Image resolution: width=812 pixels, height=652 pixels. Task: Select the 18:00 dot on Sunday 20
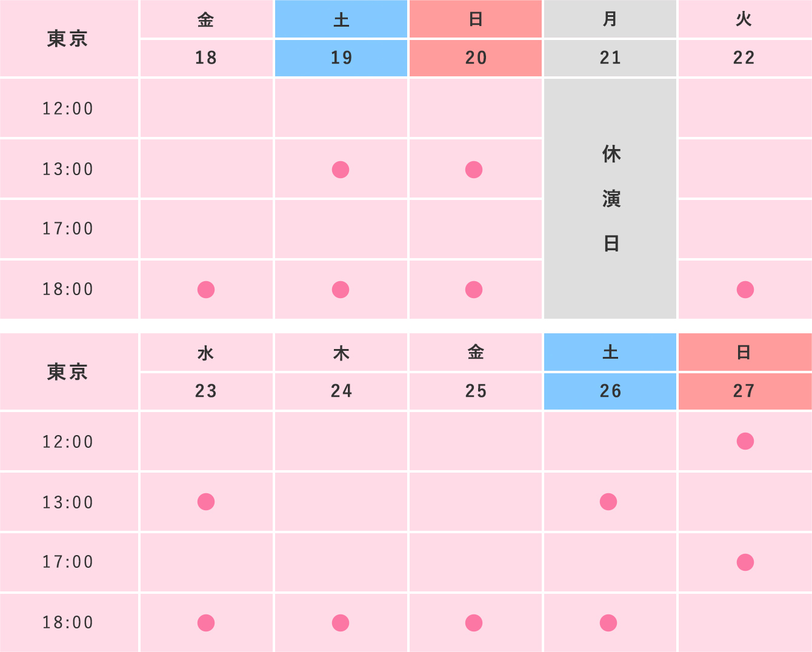[474, 290]
